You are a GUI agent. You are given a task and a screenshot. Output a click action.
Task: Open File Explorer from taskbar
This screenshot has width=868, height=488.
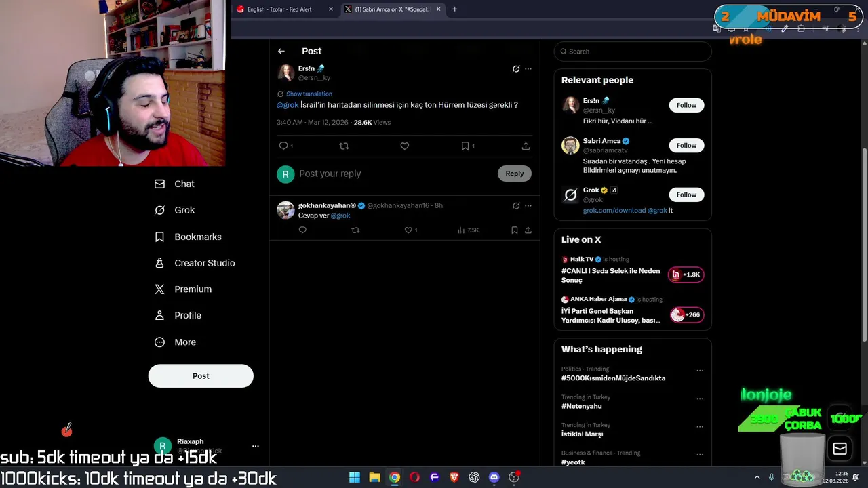374,477
